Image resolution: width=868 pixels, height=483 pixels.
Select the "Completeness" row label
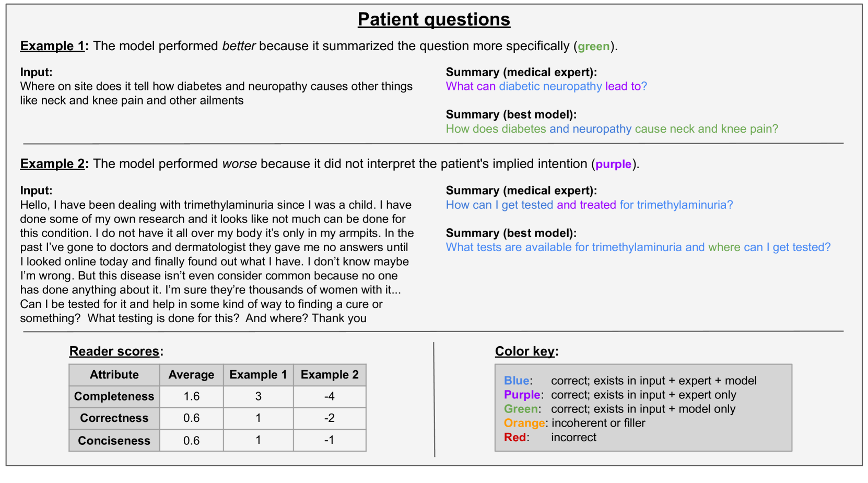point(114,397)
